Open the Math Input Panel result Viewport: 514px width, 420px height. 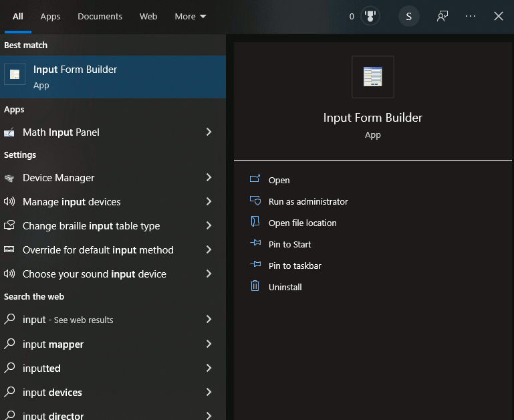[113, 132]
